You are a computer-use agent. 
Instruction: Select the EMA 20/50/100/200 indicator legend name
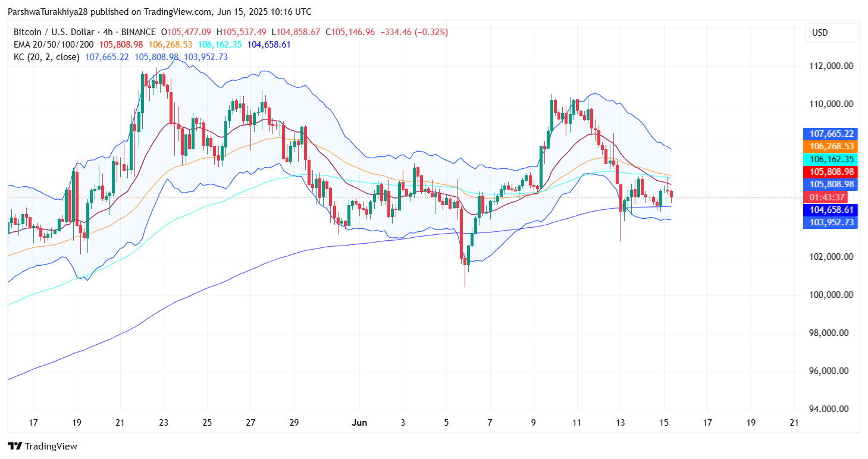pyautogui.click(x=54, y=45)
